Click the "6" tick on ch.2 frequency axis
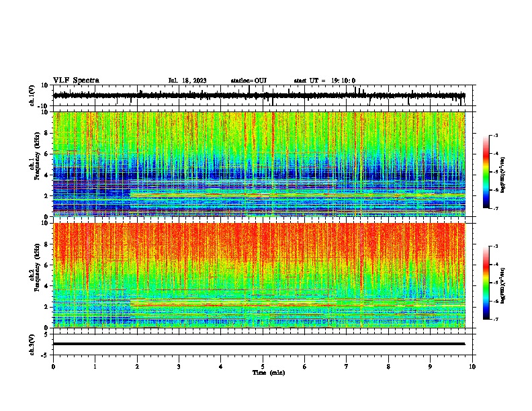 point(47,265)
